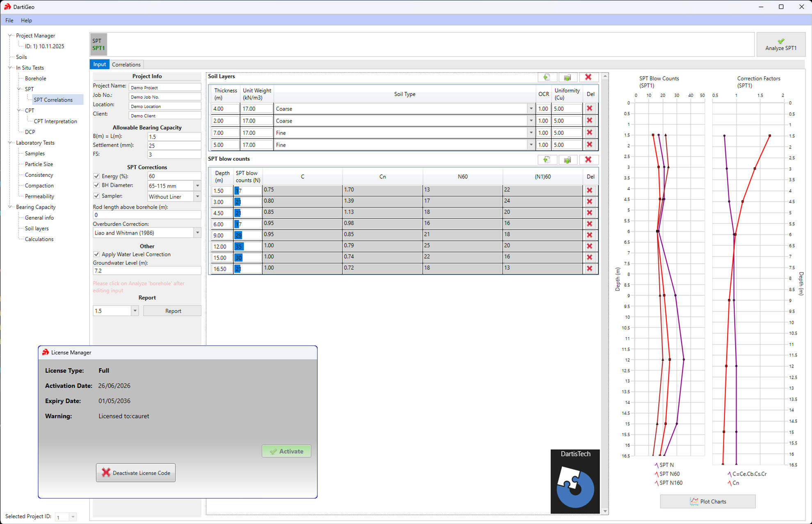Clear all SPT blow counts rows

(588, 159)
